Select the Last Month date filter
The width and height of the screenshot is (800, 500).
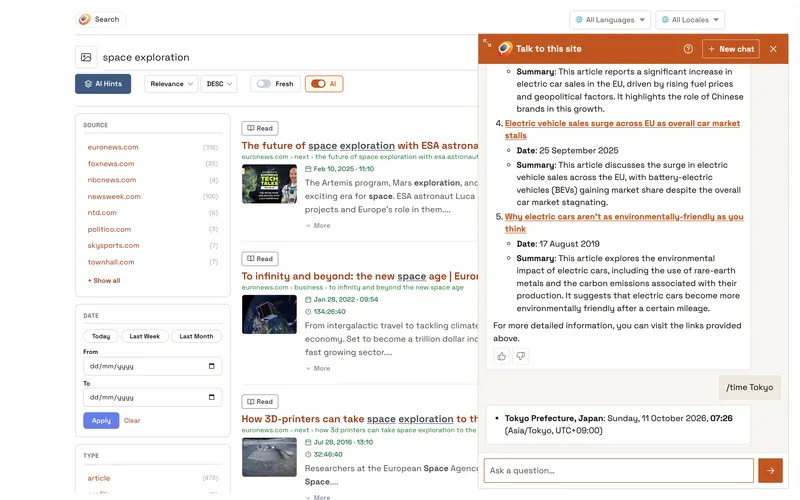point(196,336)
